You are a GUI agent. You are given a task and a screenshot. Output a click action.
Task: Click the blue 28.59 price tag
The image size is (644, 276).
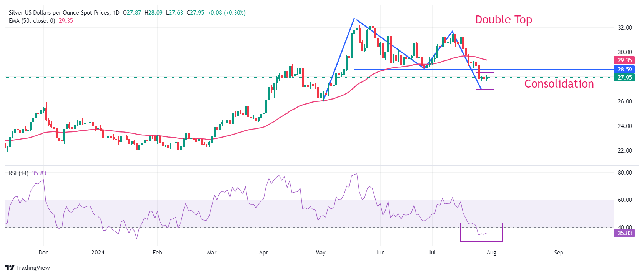pyautogui.click(x=624, y=70)
